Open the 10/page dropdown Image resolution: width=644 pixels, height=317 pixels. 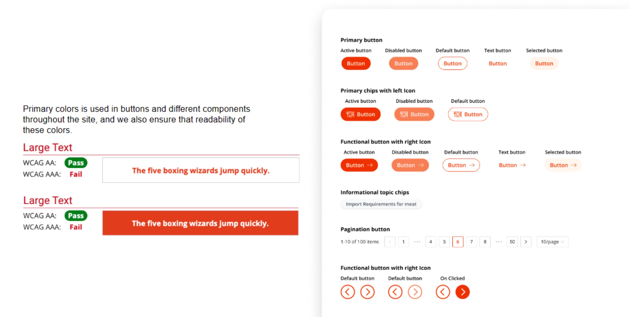coord(552,242)
